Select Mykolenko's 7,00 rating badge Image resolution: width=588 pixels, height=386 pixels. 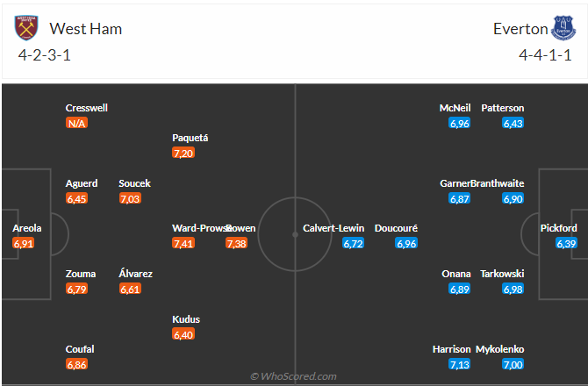click(513, 364)
